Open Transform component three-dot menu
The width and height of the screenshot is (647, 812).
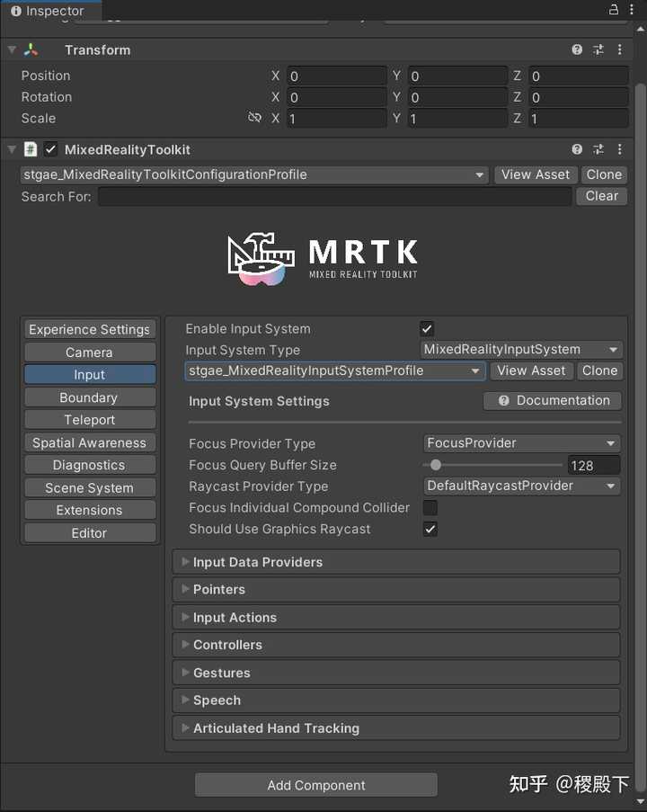pyautogui.click(x=619, y=49)
